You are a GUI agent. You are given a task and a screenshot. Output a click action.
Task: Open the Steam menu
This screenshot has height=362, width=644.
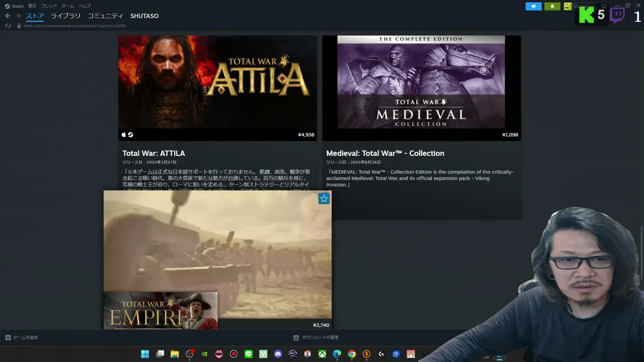coord(15,6)
